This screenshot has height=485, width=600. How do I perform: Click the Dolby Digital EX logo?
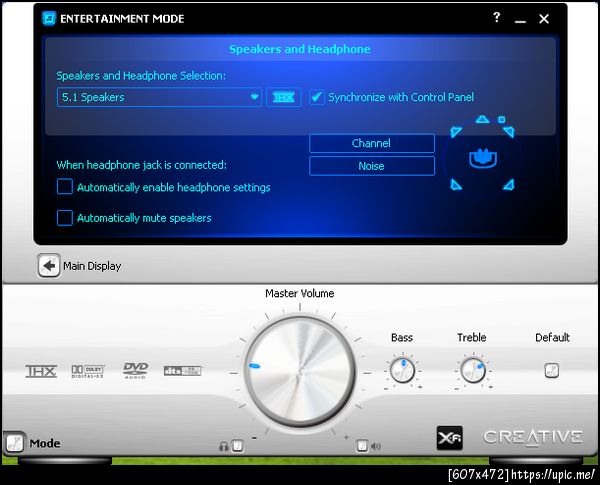88,371
